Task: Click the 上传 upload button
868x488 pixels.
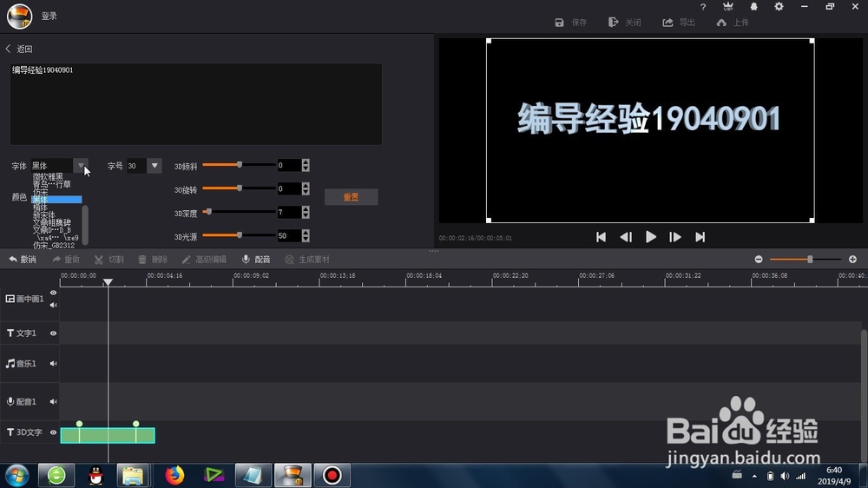Action: (733, 23)
